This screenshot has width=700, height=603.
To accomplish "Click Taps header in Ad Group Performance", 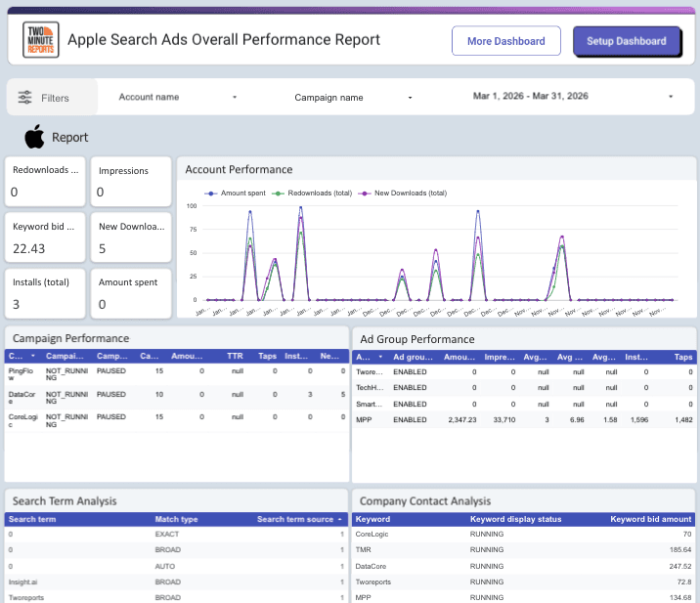I will [x=683, y=357].
